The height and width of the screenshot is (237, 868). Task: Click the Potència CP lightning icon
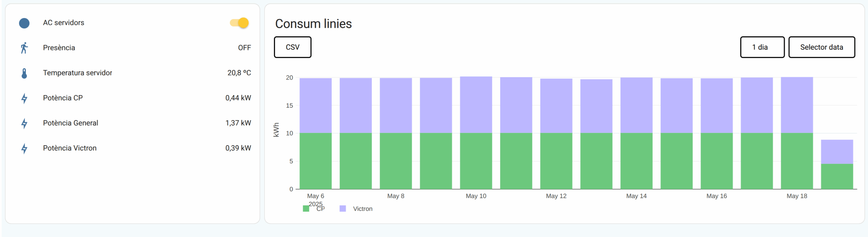(24, 98)
